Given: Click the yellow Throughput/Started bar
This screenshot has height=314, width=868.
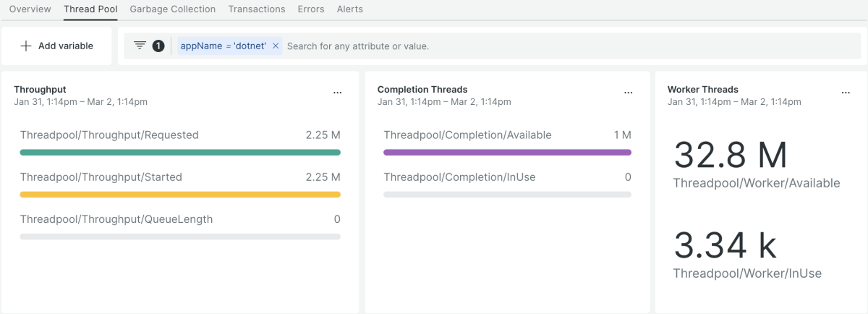Looking at the screenshot, I should click(x=180, y=195).
